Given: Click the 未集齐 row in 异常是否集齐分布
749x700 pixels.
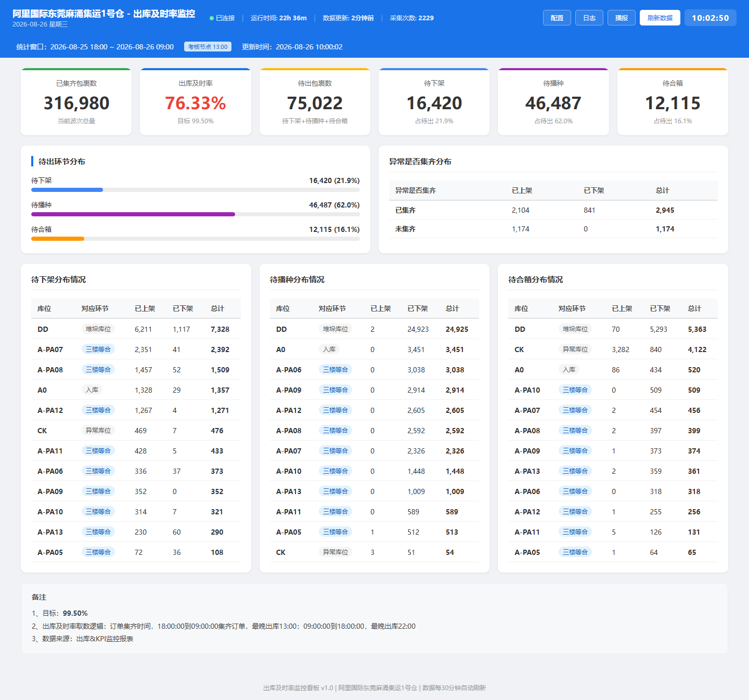Looking at the screenshot, I should click(553, 229).
